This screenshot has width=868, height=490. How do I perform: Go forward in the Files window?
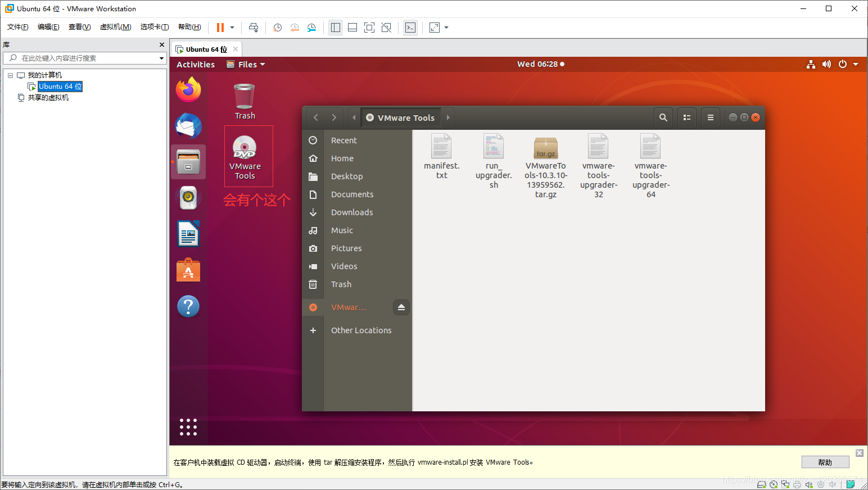(x=334, y=117)
